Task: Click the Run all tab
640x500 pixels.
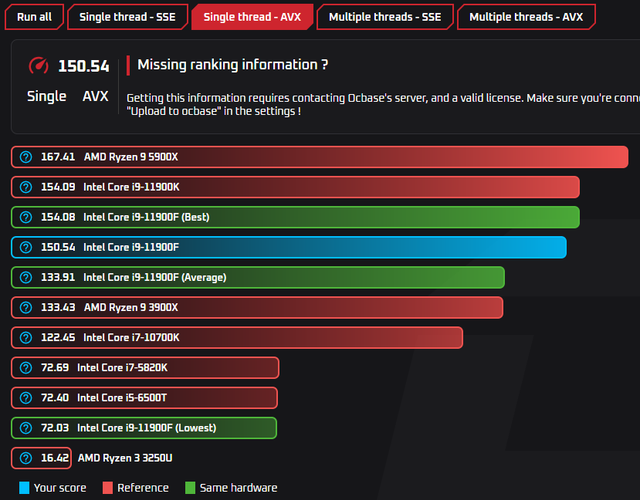Action: [34, 17]
